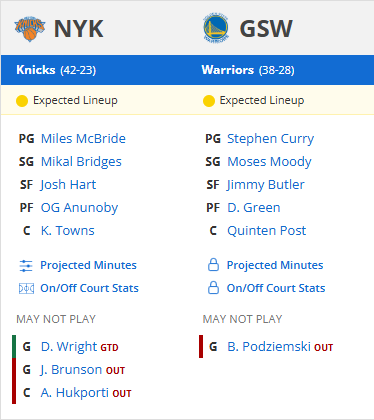Select Mikal Bridges in the Knicks lineup
Screen dimensions: 374x420
81,162
